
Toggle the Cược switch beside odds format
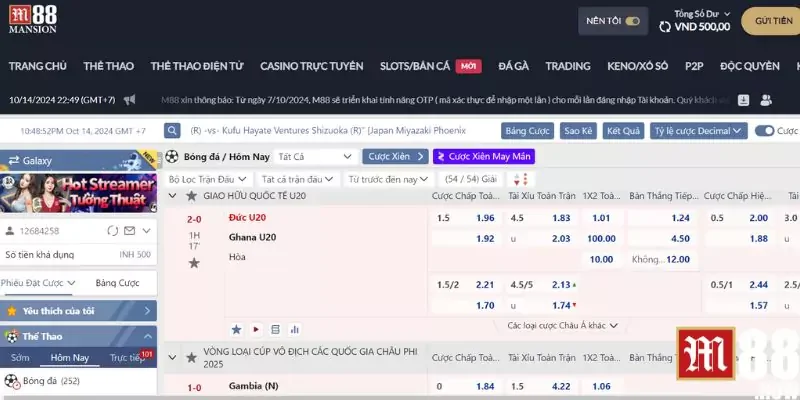(x=764, y=131)
